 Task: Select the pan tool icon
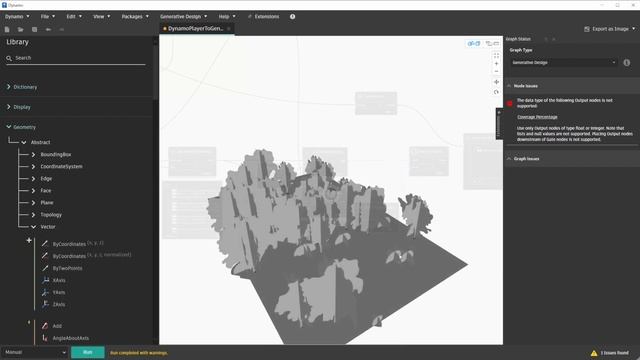[x=496, y=82]
